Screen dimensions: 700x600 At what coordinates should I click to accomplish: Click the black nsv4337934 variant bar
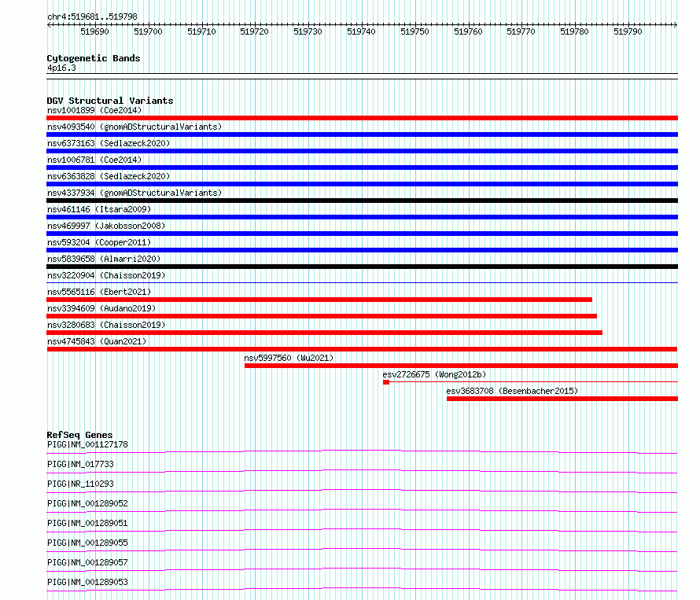[x=362, y=201]
